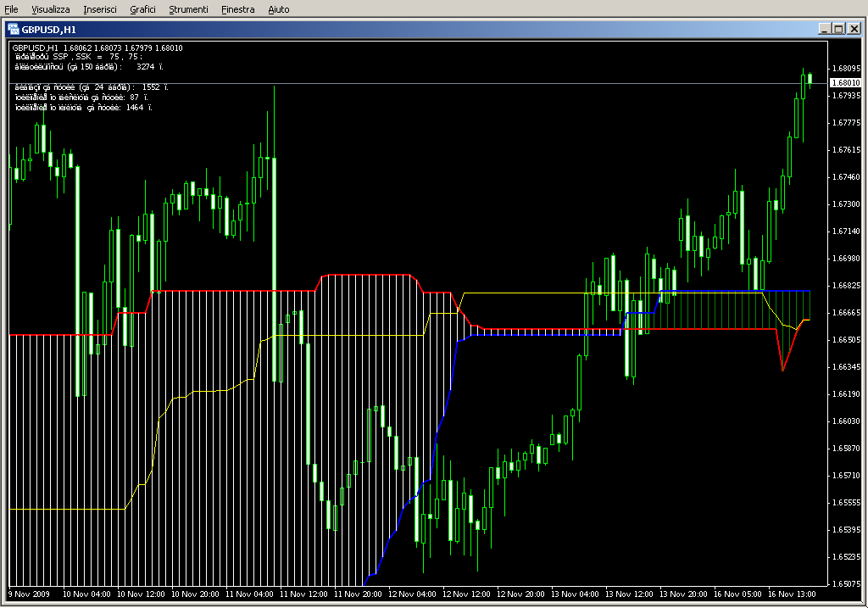Image resolution: width=868 pixels, height=608 pixels.
Task: Click the 1.65075 price axis label
Action: click(846, 584)
